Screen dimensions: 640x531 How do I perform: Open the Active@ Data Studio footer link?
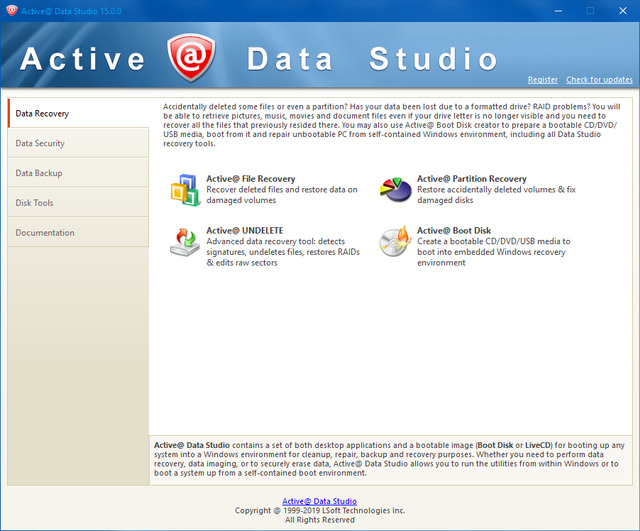(320, 501)
